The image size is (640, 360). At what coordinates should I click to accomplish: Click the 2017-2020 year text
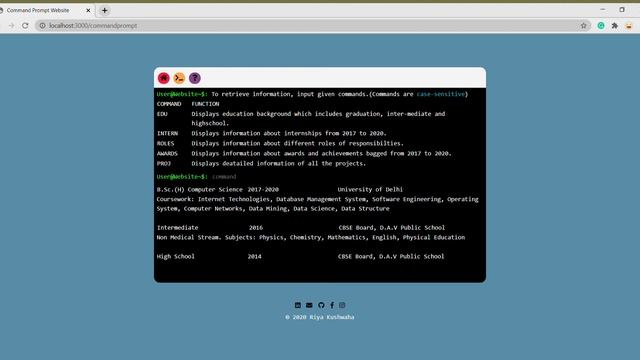(x=263, y=189)
